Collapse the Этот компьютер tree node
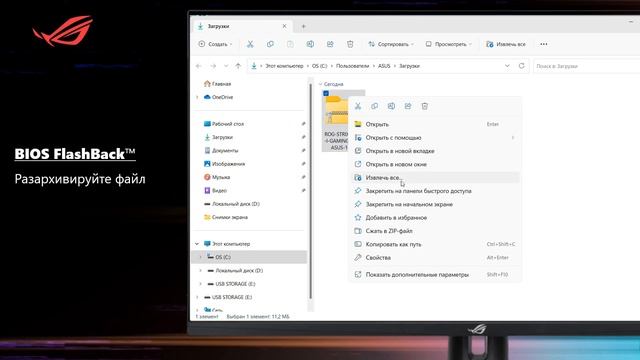640x360 pixels. coord(197,244)
